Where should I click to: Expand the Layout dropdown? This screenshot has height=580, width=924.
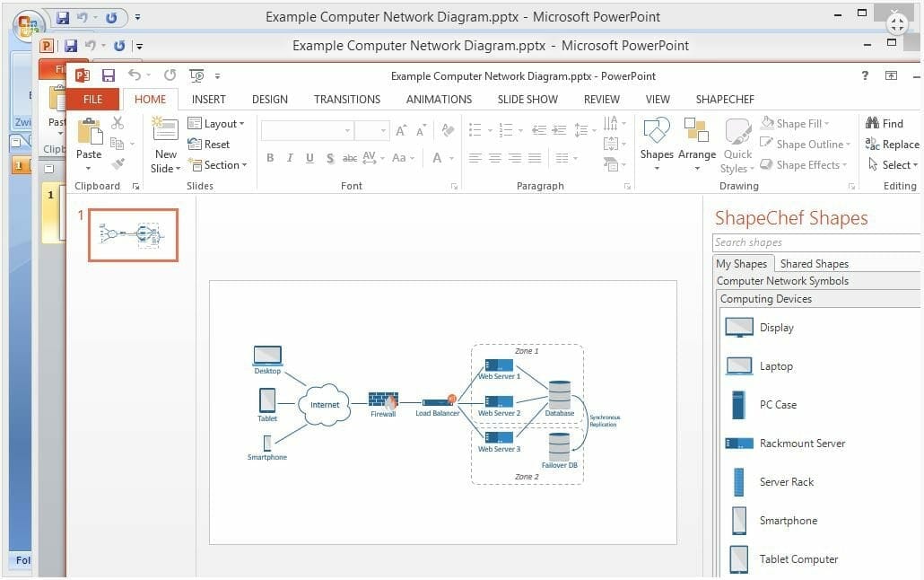(216, 124)
